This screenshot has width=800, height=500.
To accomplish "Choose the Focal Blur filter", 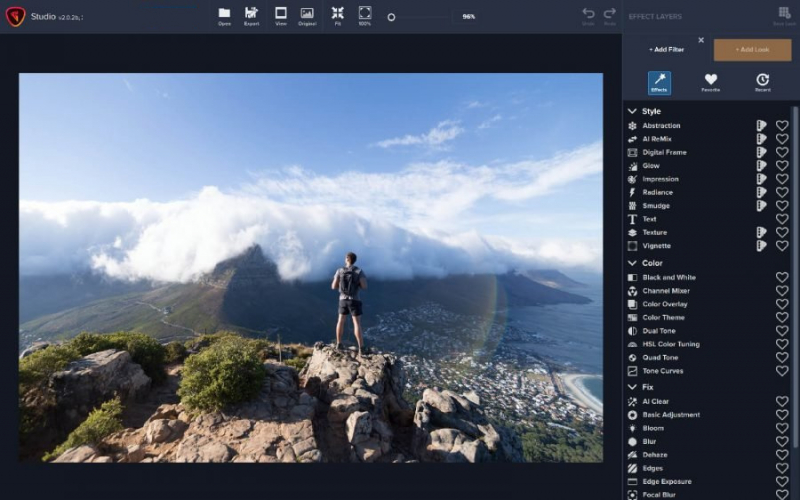I will tap(659, 495).
